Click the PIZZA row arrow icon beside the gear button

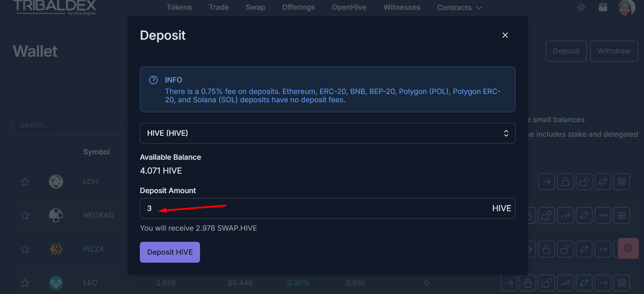pos(603,249)
